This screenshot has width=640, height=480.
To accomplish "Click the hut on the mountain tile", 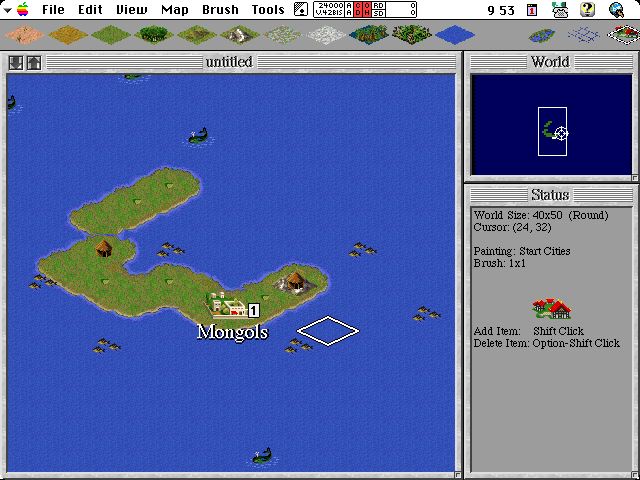I will pyautogui.click(x=295, y=281).
